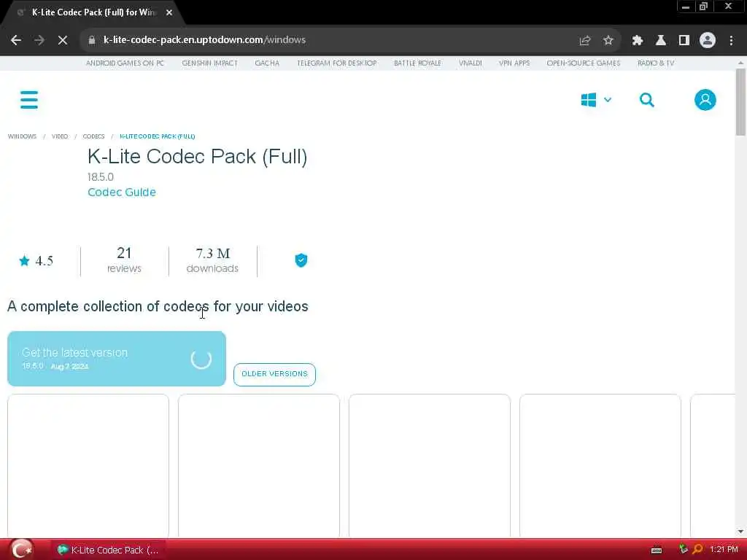Click the scrollbar down arrow
747x560 pixels.
pos(740,532)
